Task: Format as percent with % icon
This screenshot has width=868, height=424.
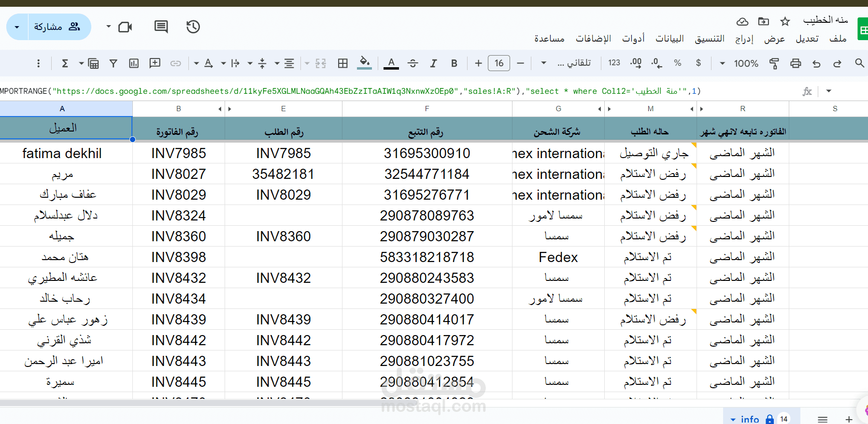Action: (678, 63)
